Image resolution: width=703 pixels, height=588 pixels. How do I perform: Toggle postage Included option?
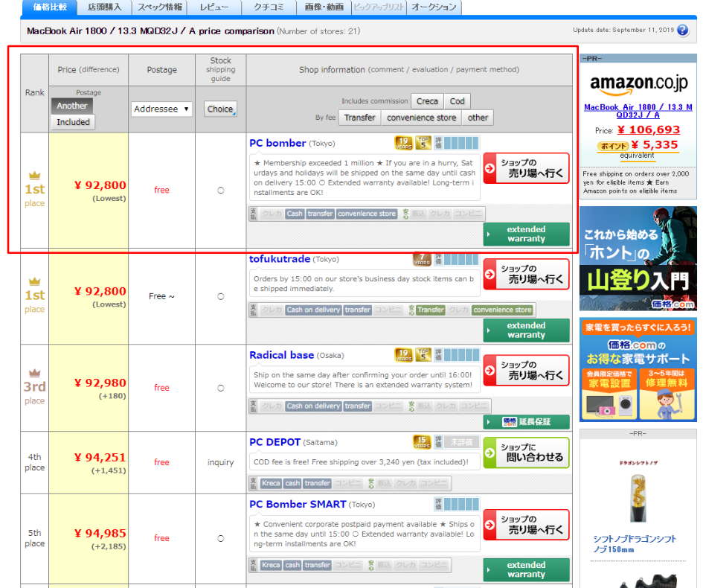coord(73,122)
